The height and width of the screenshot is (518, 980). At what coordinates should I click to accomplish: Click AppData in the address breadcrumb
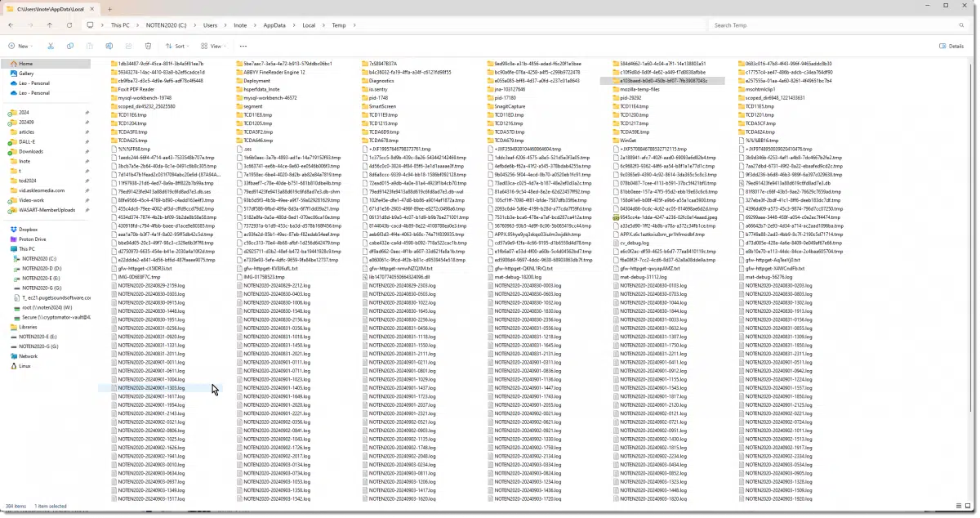(x=273, y=25)
